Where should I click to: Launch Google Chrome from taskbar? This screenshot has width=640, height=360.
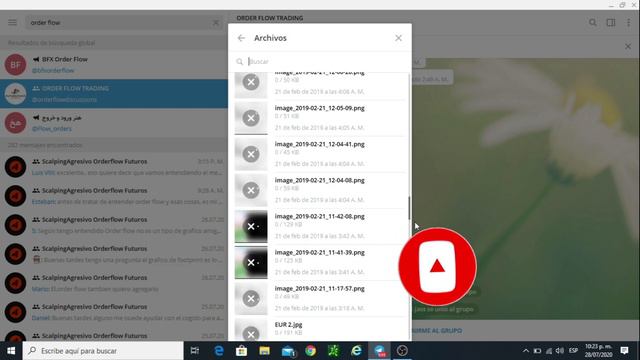click(x=311, y=351)
